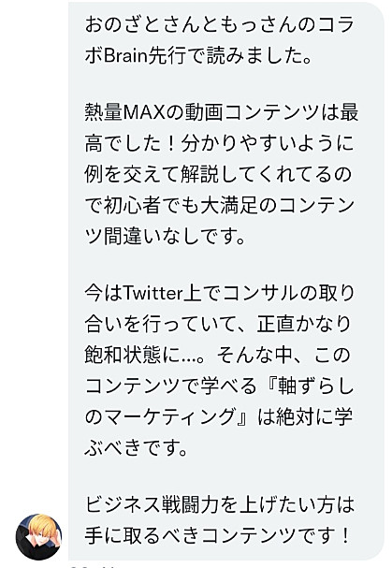Viewport: 392px width, 568px height.
Task: Click the text コンサルの取り in the message
Action: [288, 293]
